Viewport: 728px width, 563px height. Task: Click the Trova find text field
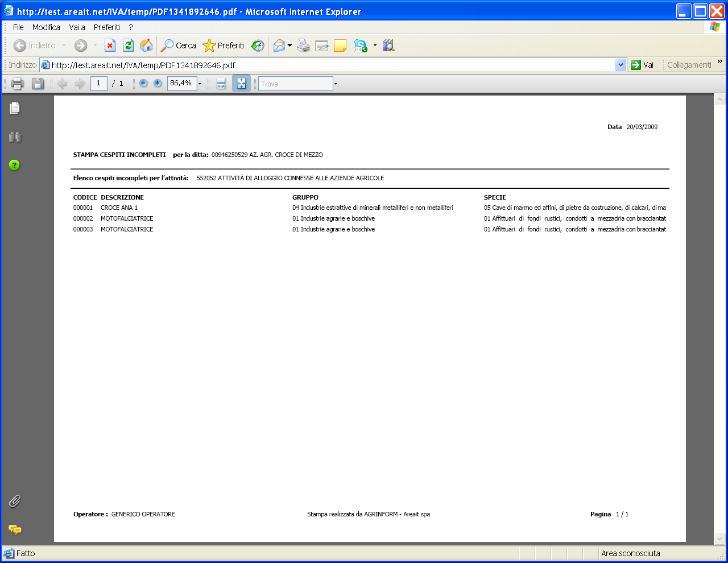tap(296, 84)
